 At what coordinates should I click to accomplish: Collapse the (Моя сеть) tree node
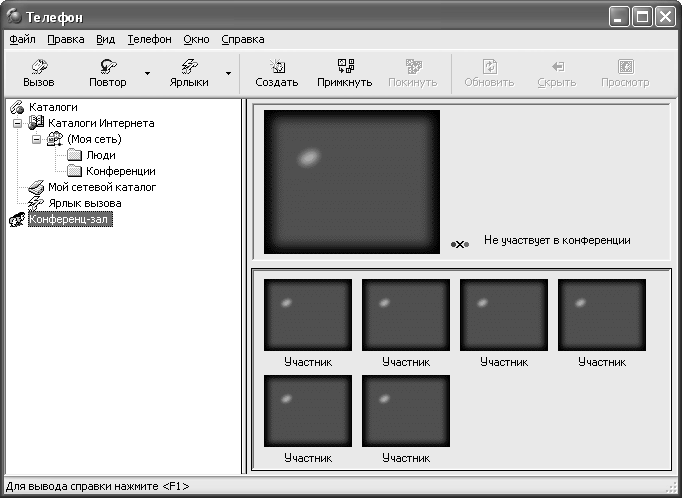tap(37, 140)
